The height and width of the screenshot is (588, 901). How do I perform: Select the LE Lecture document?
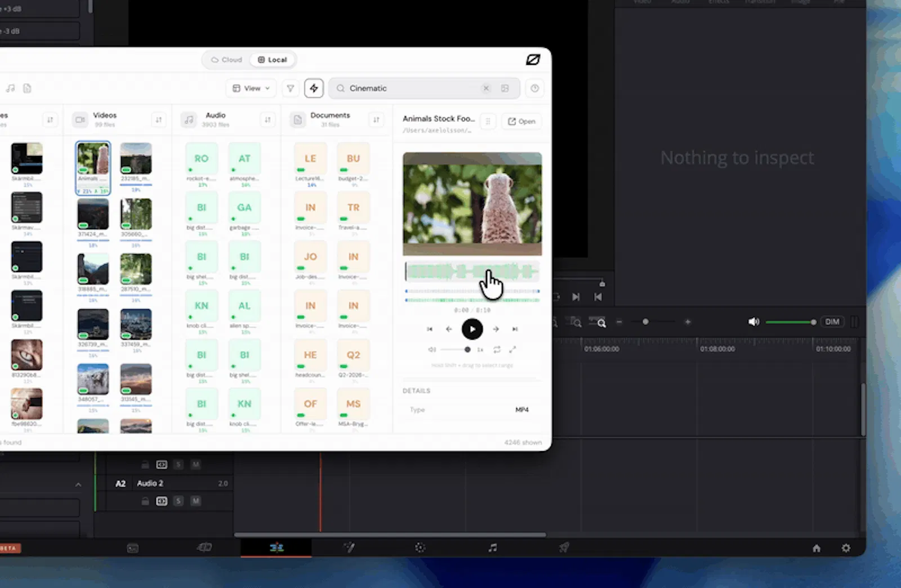(310, 159)
